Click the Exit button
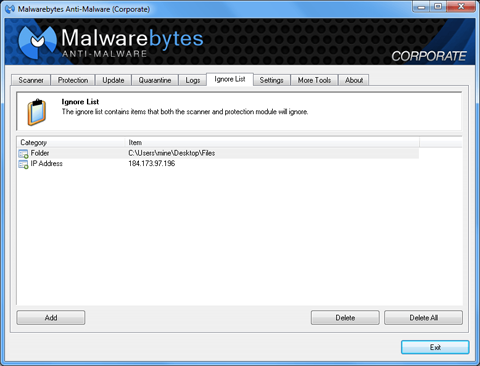Viewport: 480px width, 366px height. pyautogui.click(x=435, y=347)
